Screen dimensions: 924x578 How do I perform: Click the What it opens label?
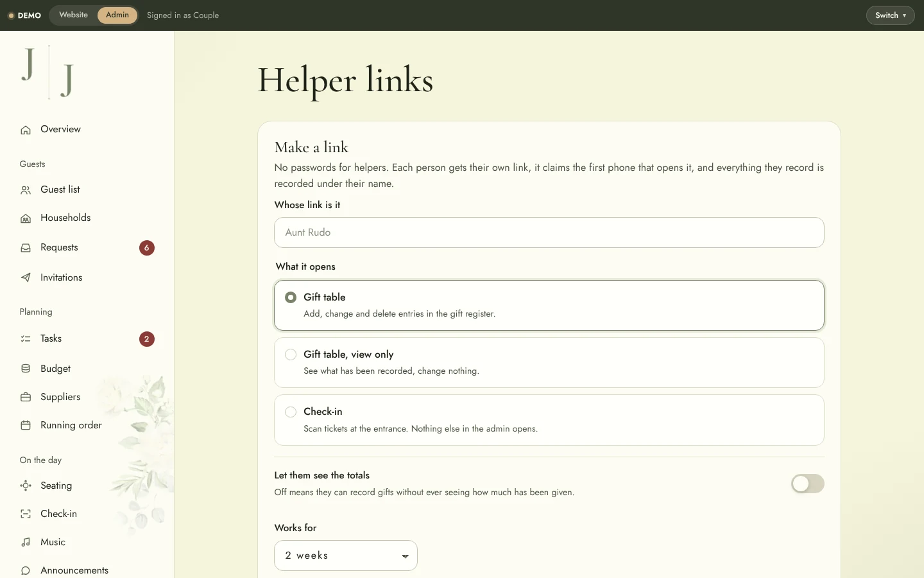pyautogui.click(x=305, y=267)
